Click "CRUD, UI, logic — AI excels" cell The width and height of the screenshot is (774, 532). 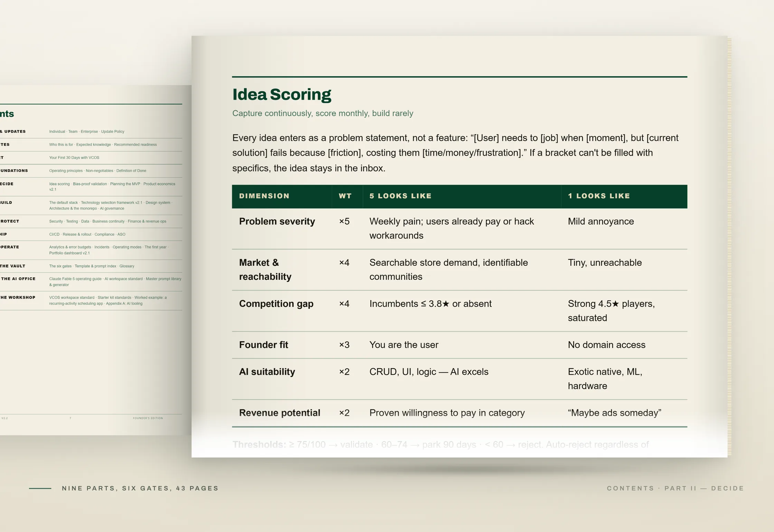click(429, 372)
